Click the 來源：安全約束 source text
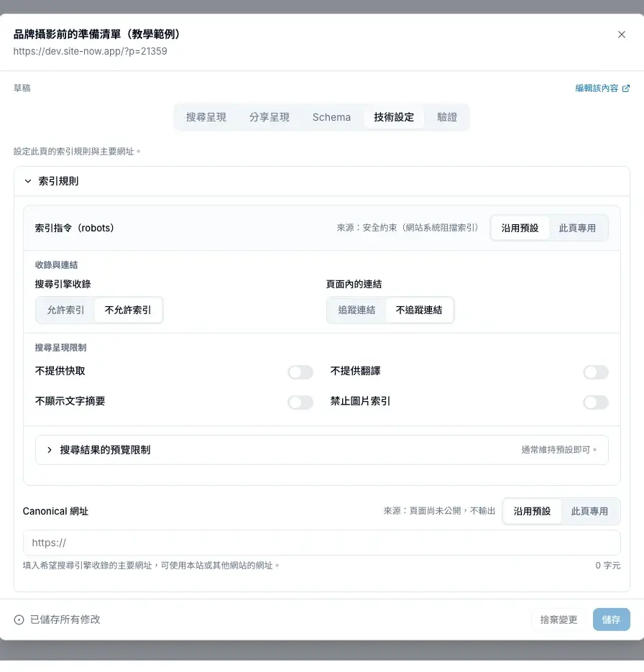Viewport: 644px width, 672px height. (x=407, y=228)
